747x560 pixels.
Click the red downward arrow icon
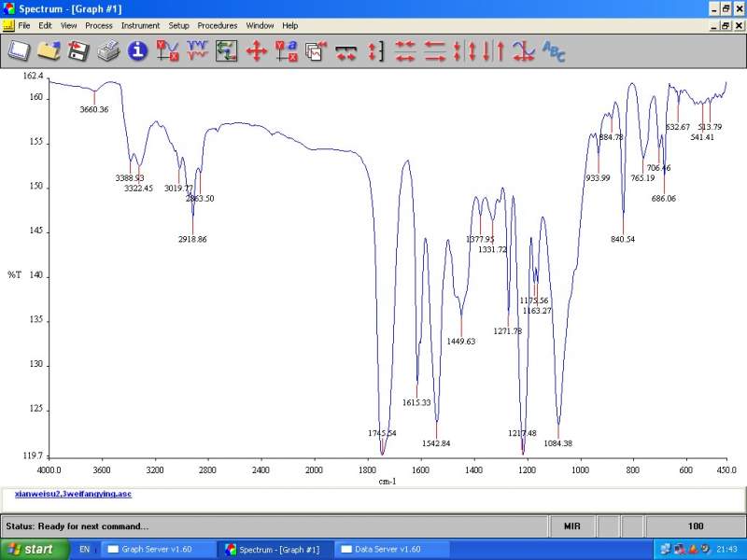coord(486,51)
